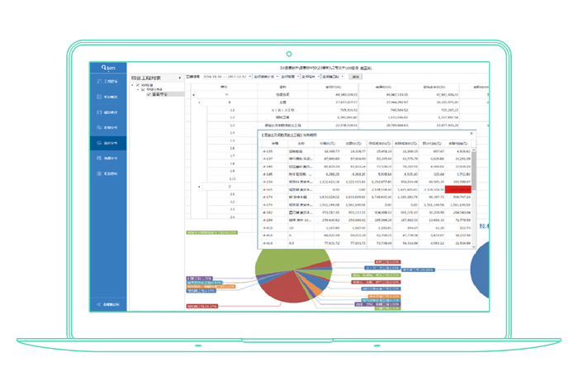Expand the project list panel header arrow
588x386 pixels.
[x=180, y=78]
